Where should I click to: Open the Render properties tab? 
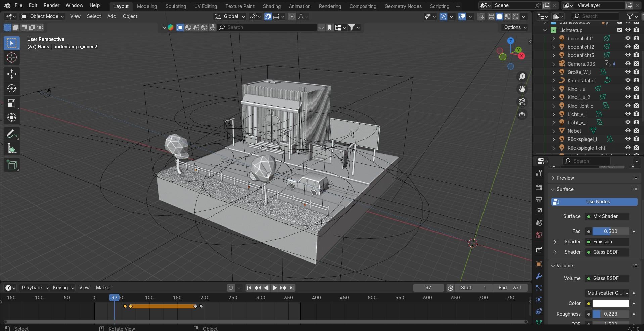pos(539,187)
